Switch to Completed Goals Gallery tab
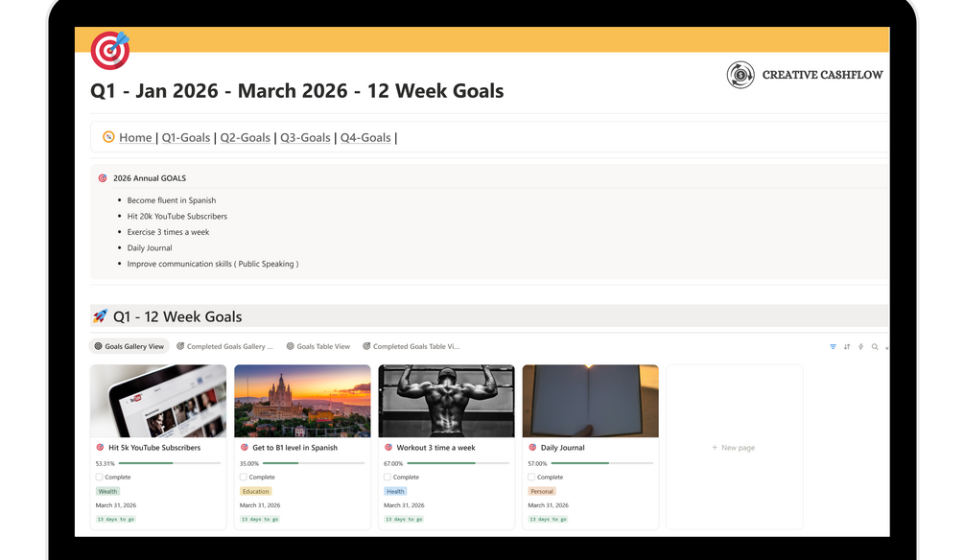 point(224,347)
